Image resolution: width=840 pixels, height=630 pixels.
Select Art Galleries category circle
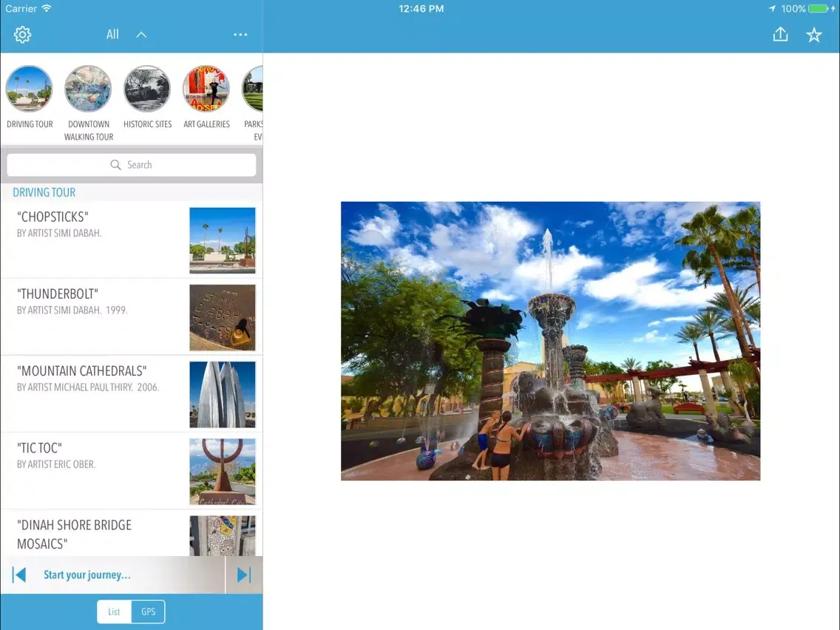click(206, 89)
